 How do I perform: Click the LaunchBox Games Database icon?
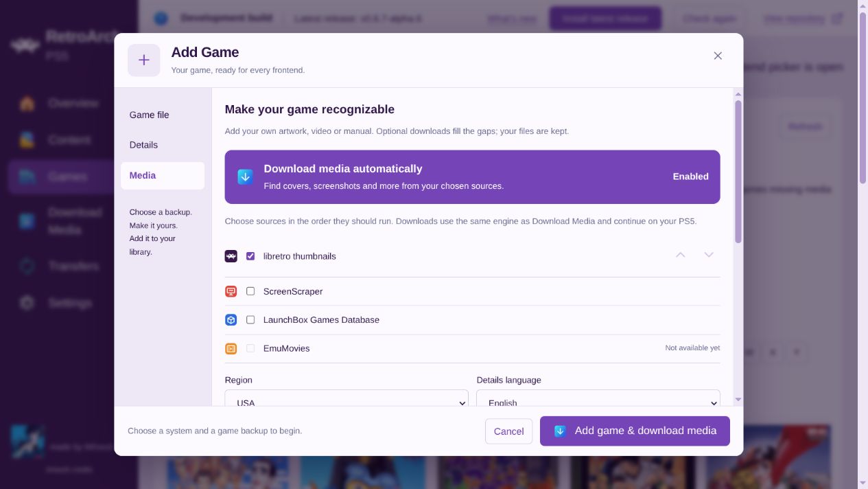coord(231,320)
